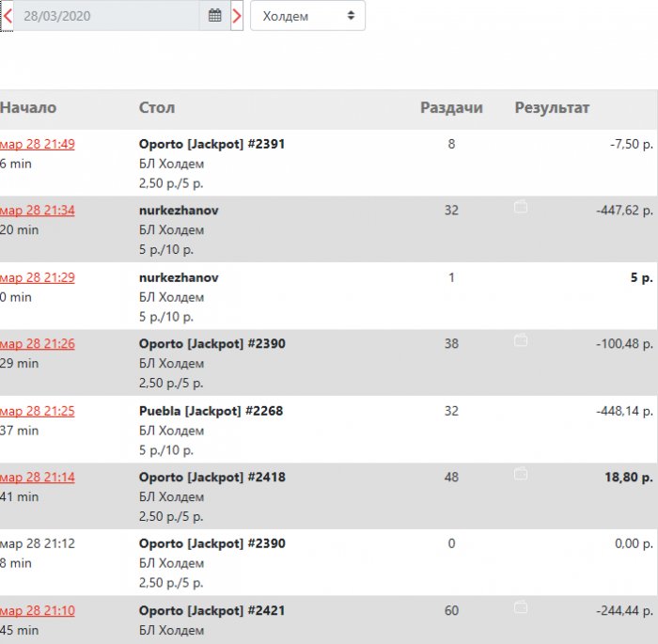
Task: Click the result -7,50 р.
Action: 632,144
